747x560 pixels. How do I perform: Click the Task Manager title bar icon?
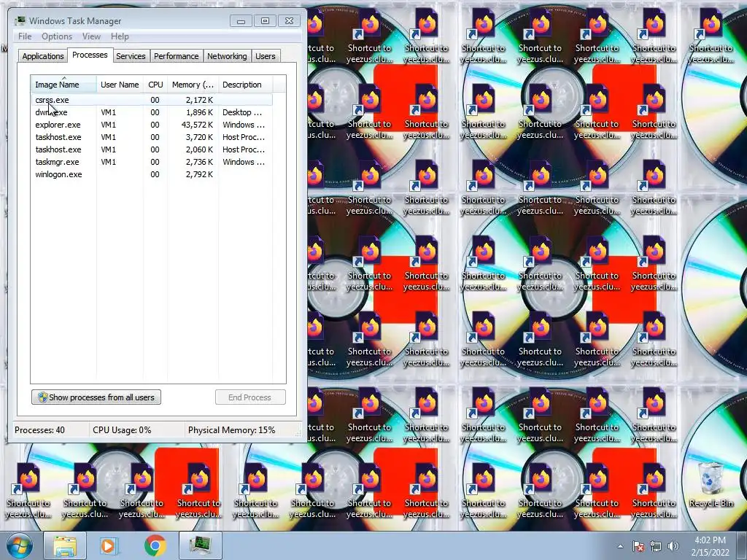(x=20, y=21)
